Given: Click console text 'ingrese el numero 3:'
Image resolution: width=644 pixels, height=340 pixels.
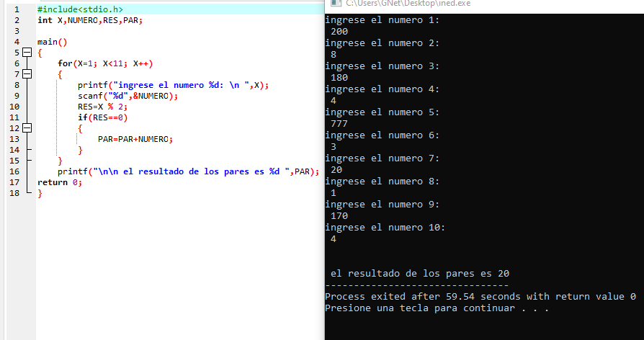Looking at the screenshot, I should (x=383, y=66).
